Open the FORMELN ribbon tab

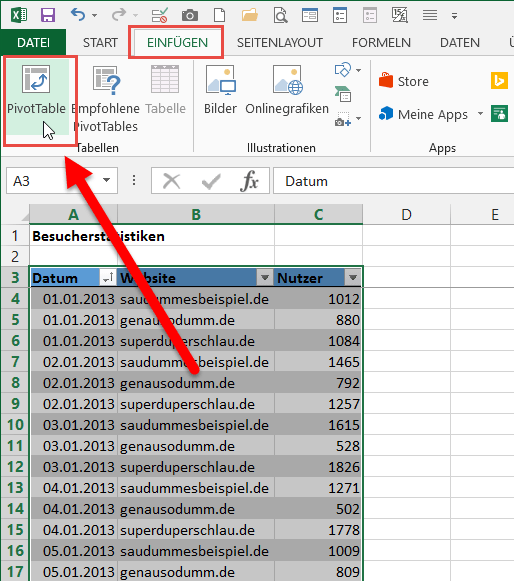tap(381, 43)
